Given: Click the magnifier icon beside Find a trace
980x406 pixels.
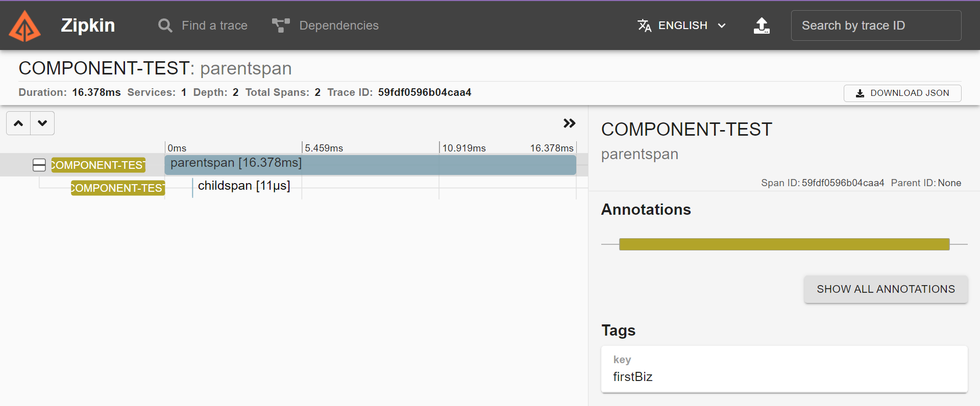Looking at the screenshot, I should tap(165, 26).
